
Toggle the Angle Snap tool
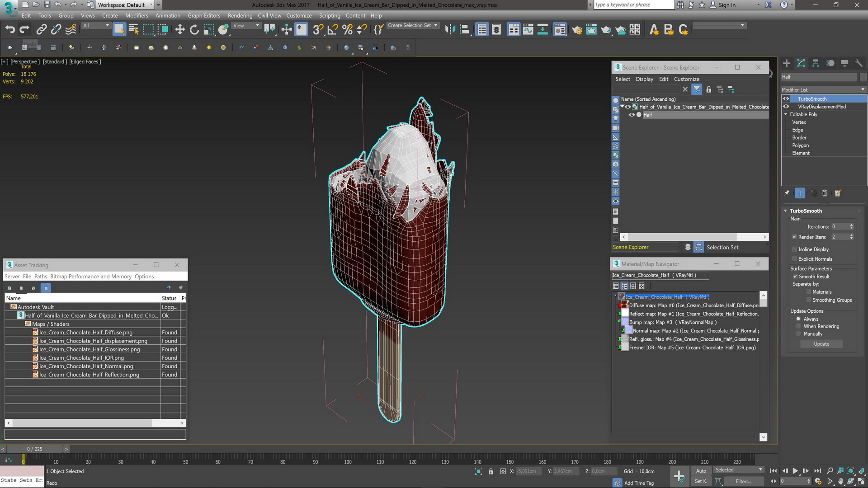point(333,30)
